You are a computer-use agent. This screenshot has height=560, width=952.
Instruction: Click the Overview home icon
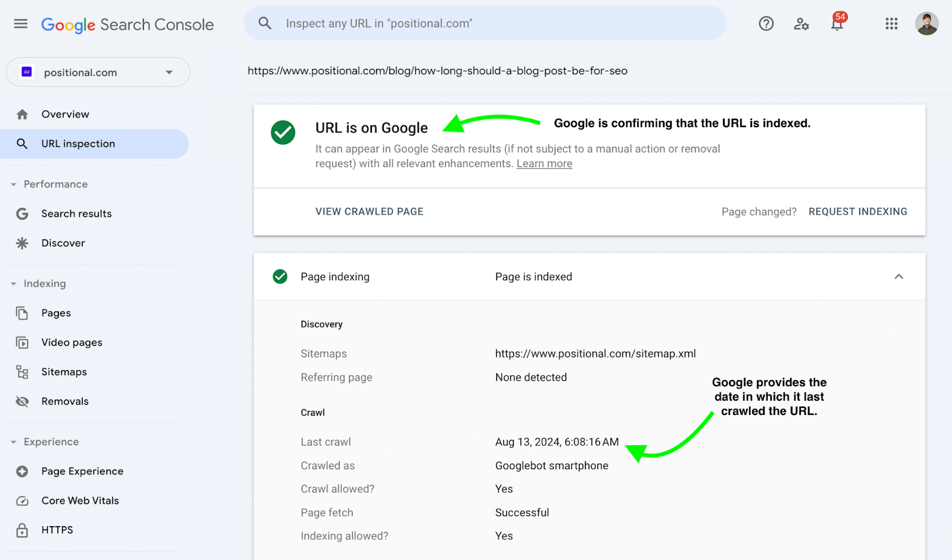(23, 114)
